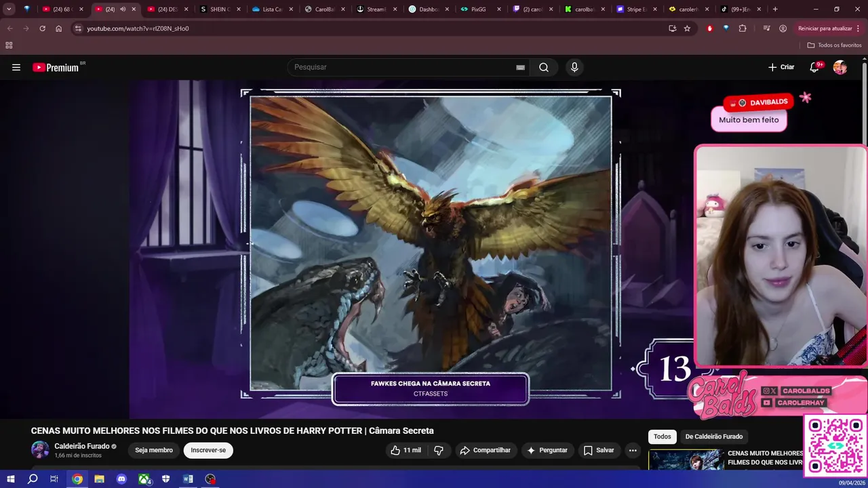
Task: Open Discord from the taskbar
Action: click(121, 479)
